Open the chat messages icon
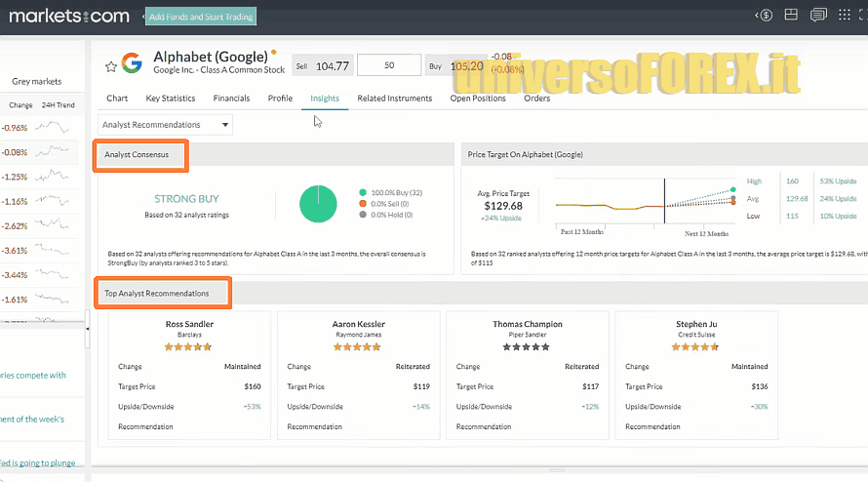This screenshot has height=482, width=868. (818, 15)
